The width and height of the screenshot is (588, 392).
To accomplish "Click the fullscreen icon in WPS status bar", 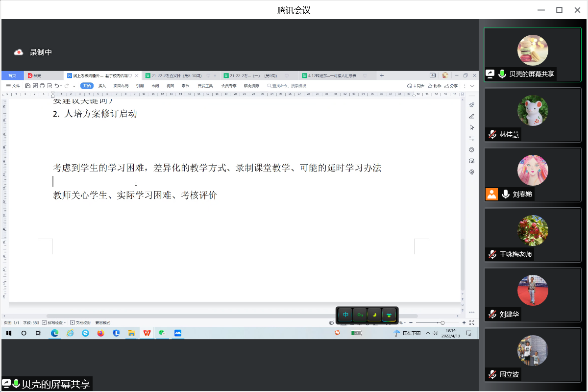I will click(471, 323).
